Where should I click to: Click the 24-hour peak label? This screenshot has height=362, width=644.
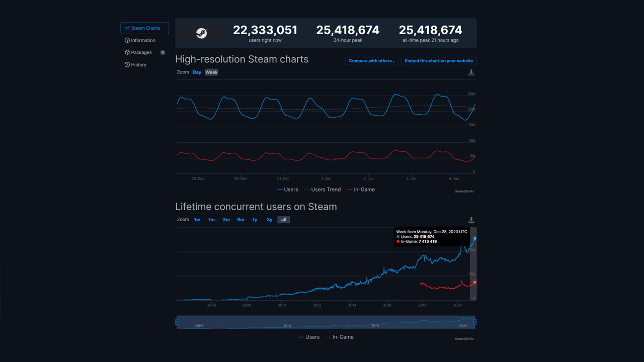point(348,40)
